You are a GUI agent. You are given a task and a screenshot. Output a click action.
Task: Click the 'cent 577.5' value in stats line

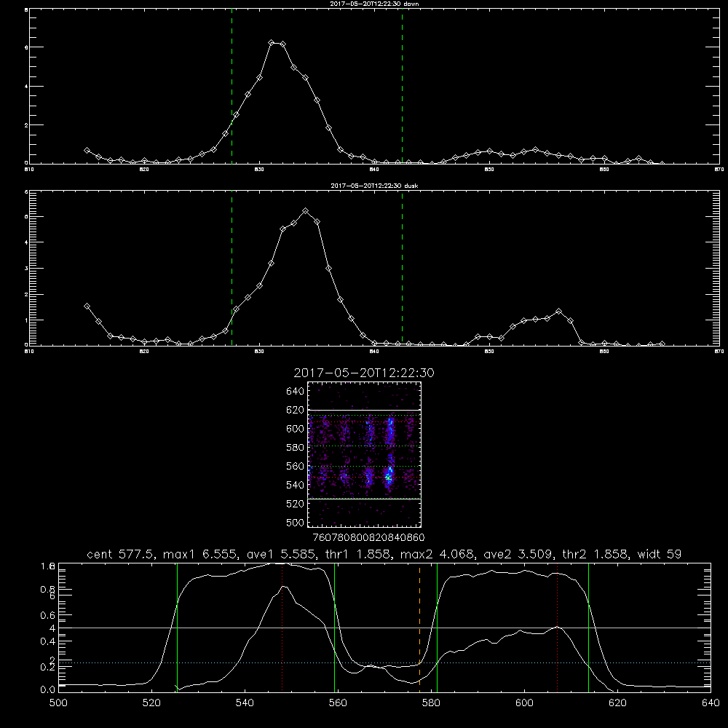coord(122,554)
